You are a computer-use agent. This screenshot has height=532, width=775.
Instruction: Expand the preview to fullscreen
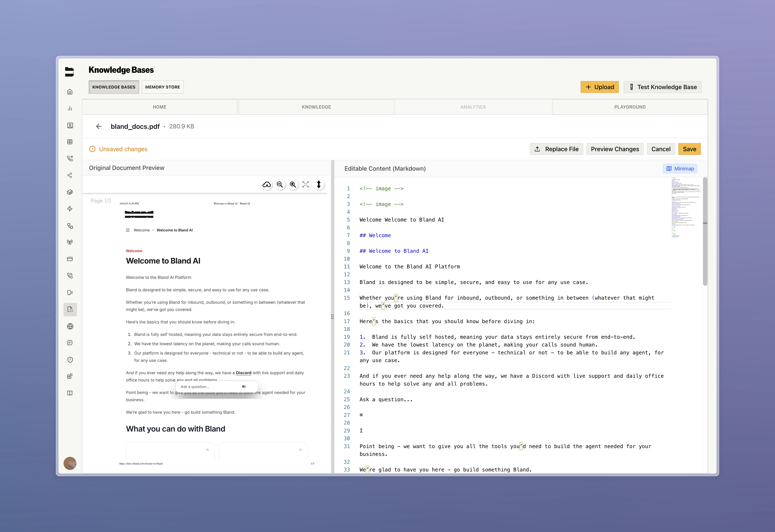pos(306,185)
